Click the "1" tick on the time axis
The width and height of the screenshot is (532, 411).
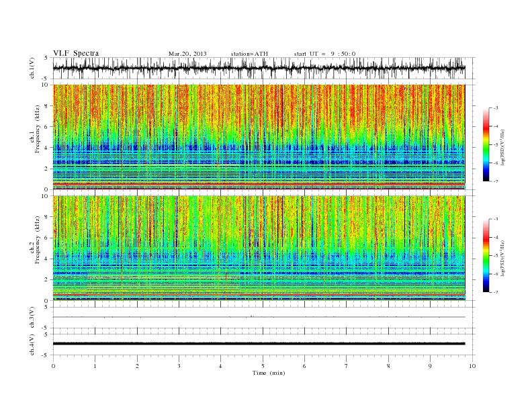click(95, 366)
